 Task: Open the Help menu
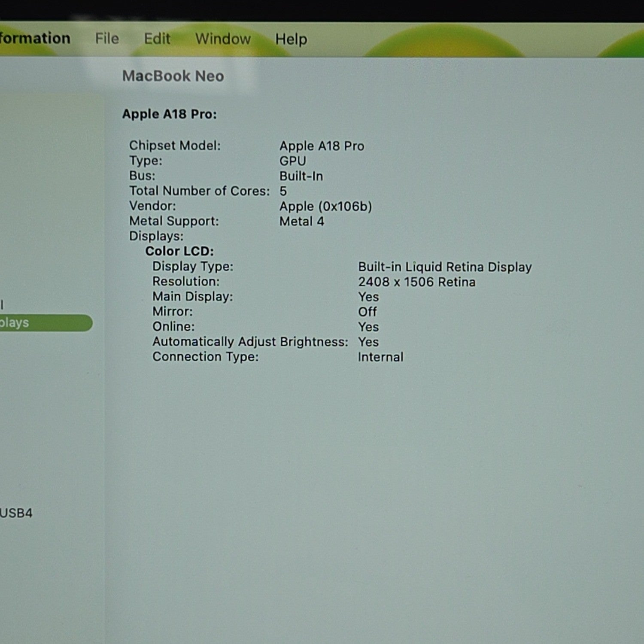pos(291,39)
